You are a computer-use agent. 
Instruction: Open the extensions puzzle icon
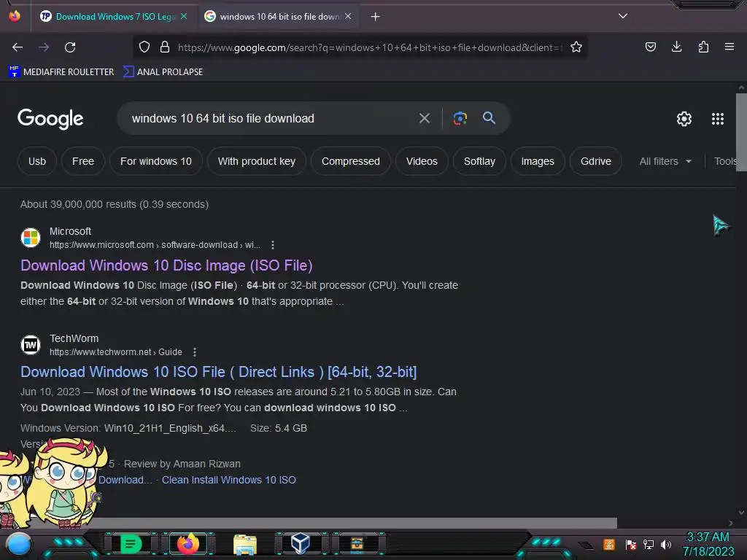coord(703,47)
